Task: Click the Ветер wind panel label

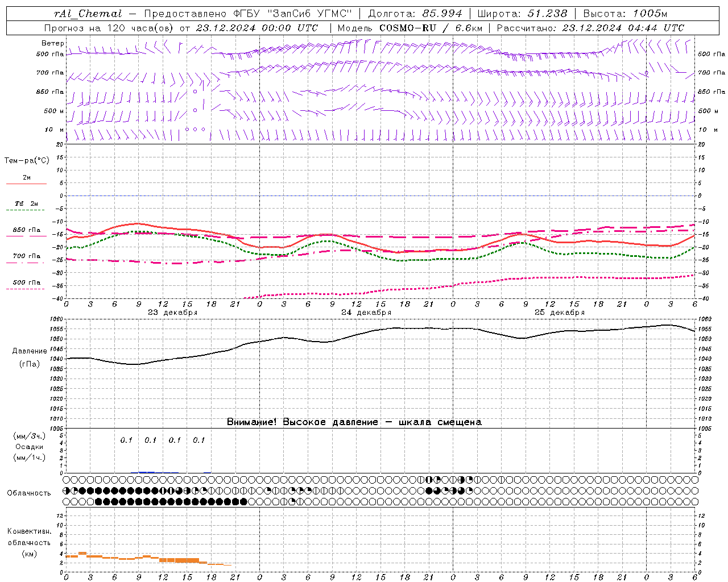Action: tap(52, 43)
